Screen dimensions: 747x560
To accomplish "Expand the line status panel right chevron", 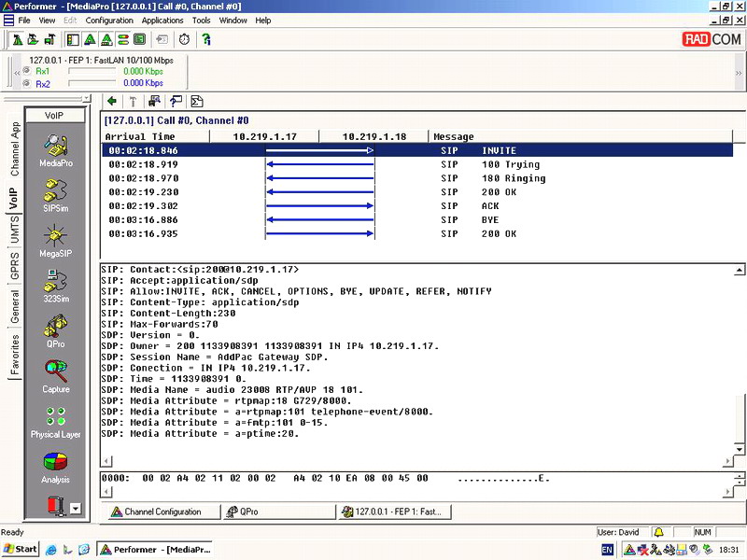I will pos(739,73).
